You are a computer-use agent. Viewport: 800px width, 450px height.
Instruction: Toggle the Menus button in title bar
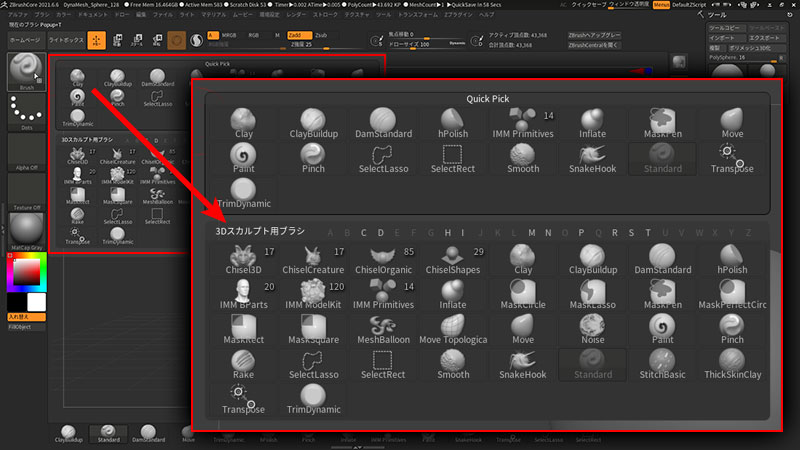point(661,5)
